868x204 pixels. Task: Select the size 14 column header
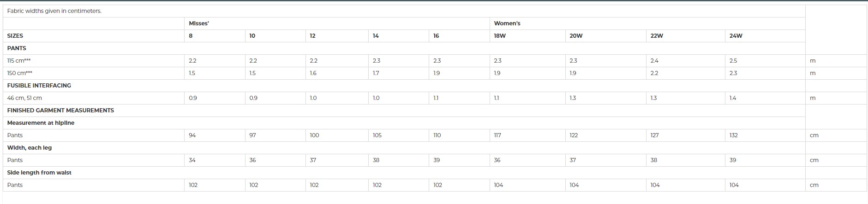[376, 36]
